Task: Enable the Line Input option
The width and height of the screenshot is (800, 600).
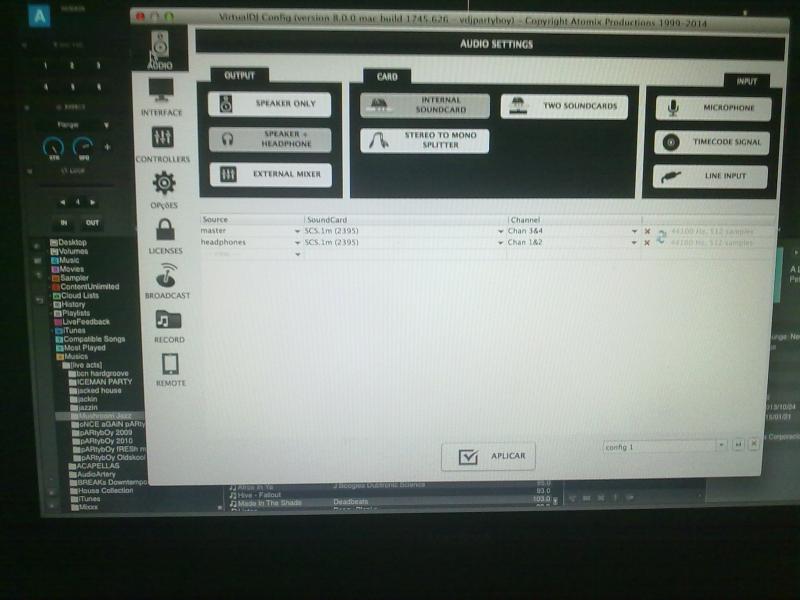Action: point(710,177)
